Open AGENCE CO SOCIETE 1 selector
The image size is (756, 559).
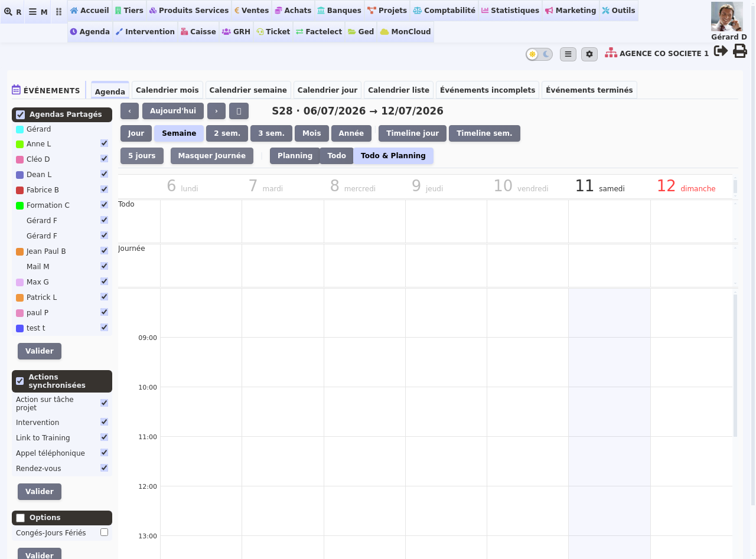click(x=657, y=53)
